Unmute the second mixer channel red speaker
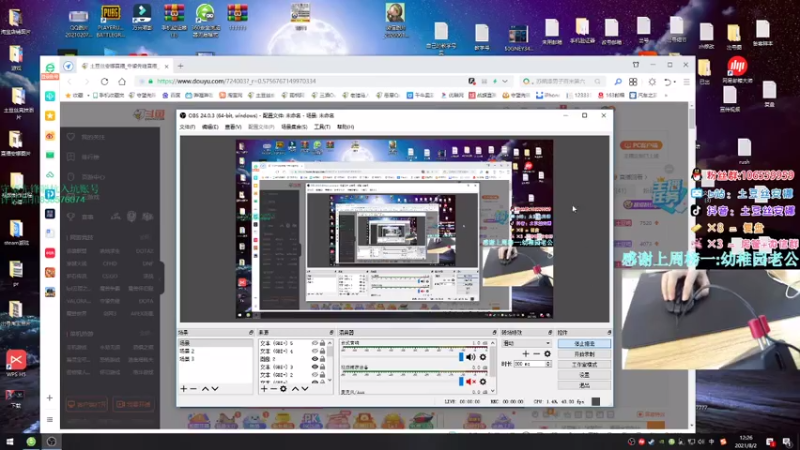The height and width of the screenshot is (450, 800). tap(470, 382)
